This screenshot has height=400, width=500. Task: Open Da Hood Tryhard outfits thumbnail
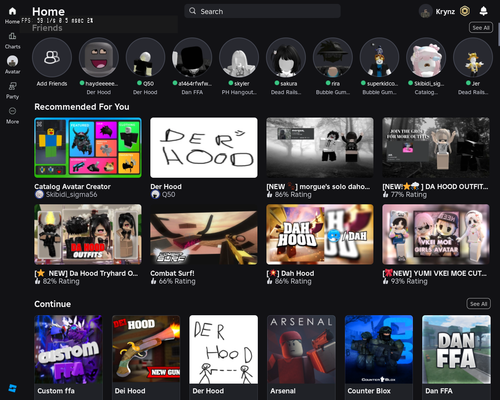tap(88, 234)
